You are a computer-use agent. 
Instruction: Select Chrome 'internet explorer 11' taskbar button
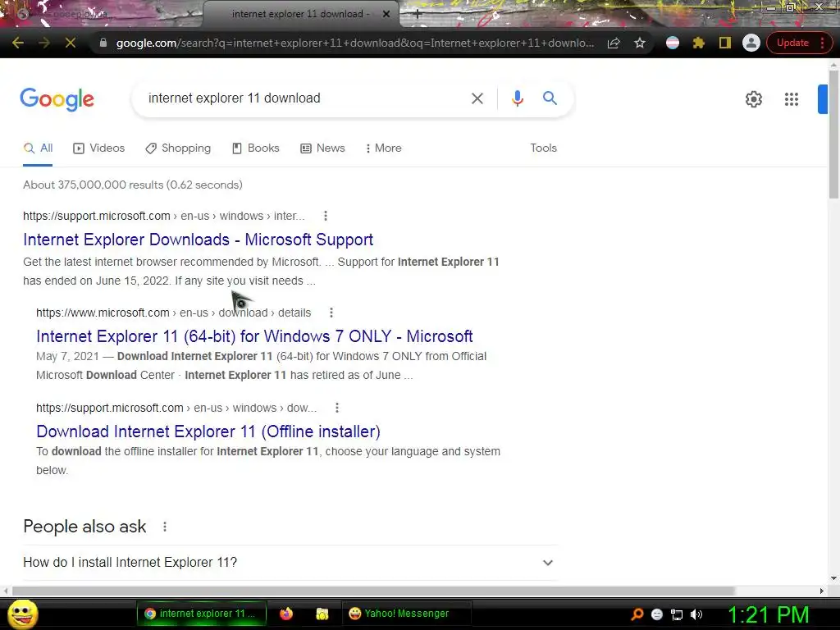tap(201, 614)
